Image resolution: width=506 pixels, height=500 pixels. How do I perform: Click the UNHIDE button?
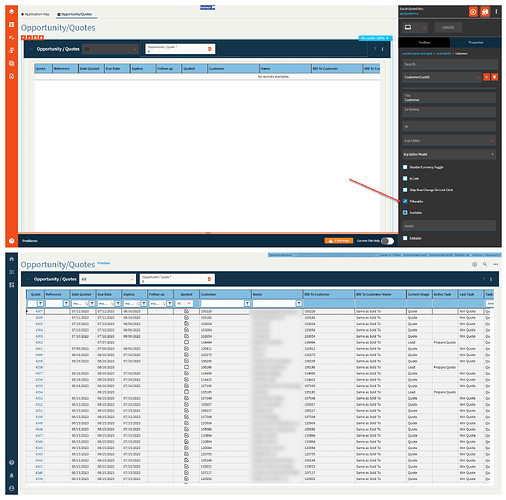point(448,27)
